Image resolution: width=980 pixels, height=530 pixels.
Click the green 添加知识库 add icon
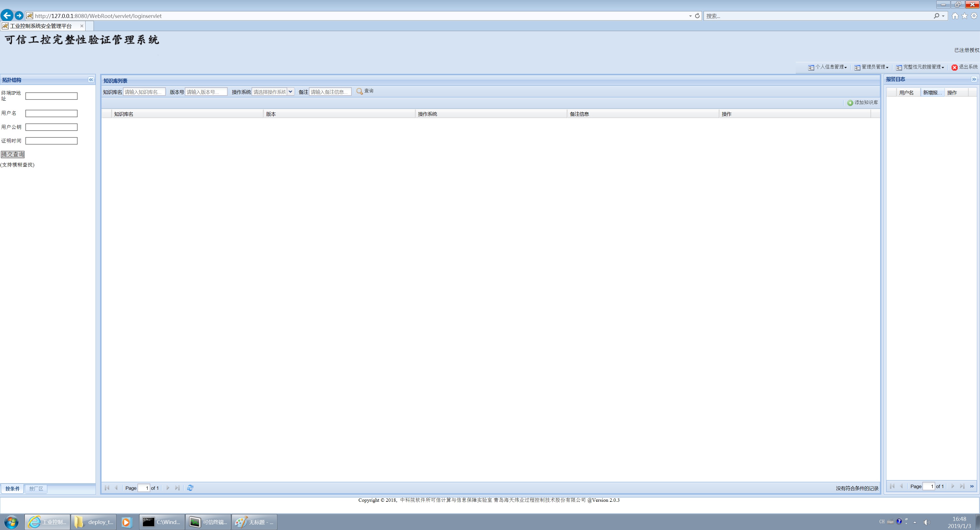(850, 103)
